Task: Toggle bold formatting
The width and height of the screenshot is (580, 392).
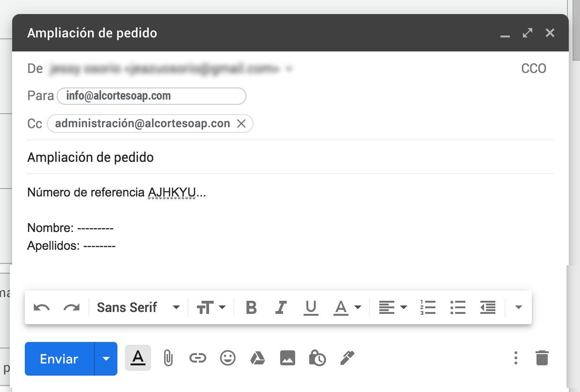Action: (251, 307)
